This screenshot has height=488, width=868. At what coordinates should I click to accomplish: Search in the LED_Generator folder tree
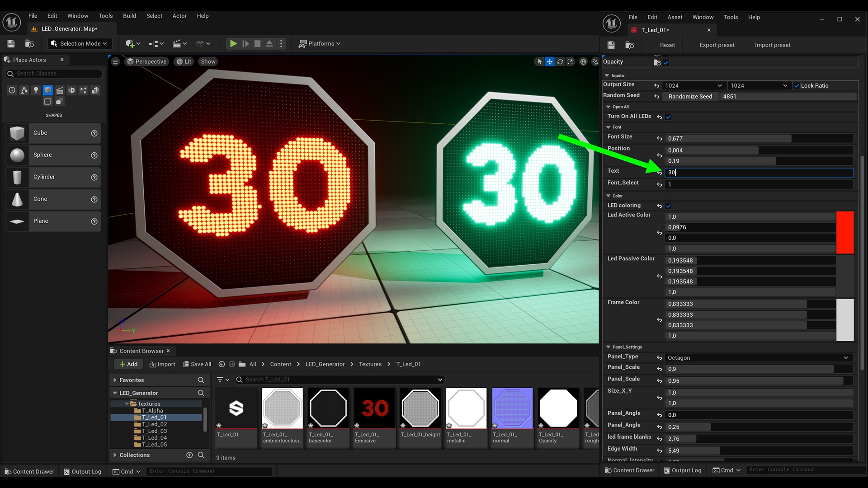point(201,393)
